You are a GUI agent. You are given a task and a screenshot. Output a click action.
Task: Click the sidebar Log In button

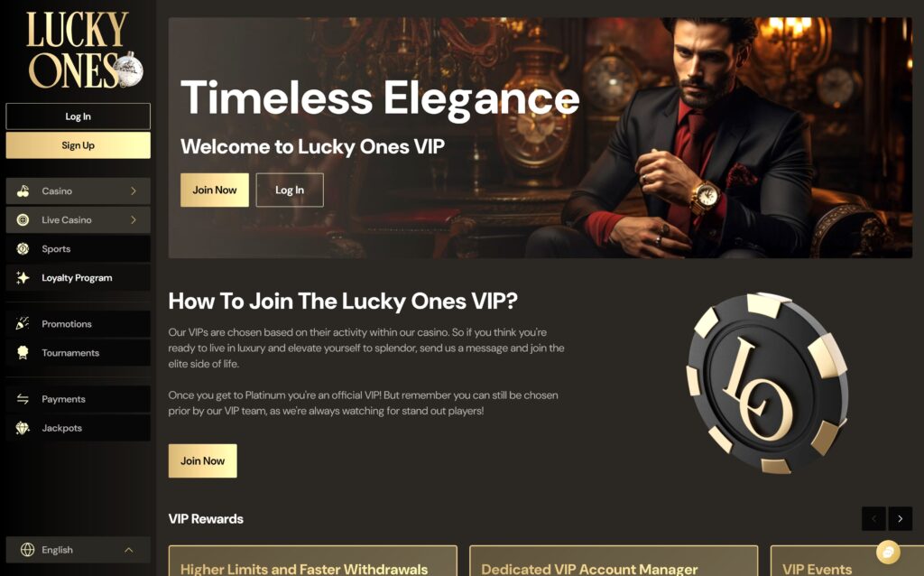78,116
